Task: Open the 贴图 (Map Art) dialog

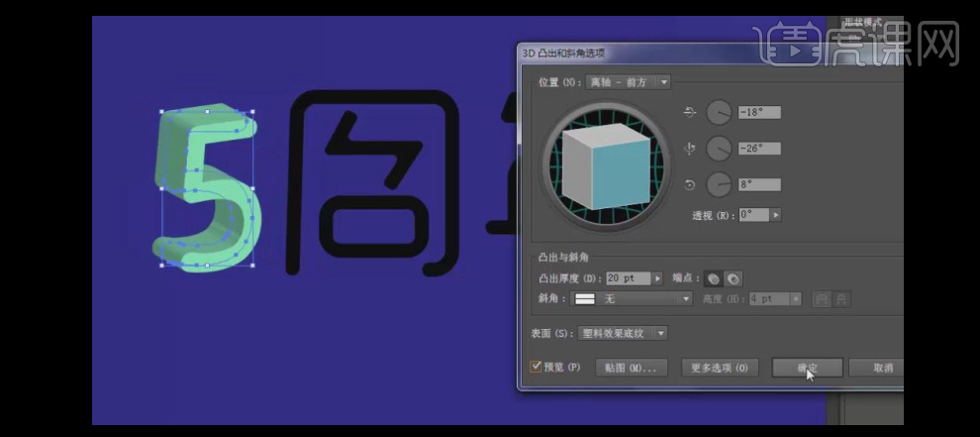Action: 632,368
